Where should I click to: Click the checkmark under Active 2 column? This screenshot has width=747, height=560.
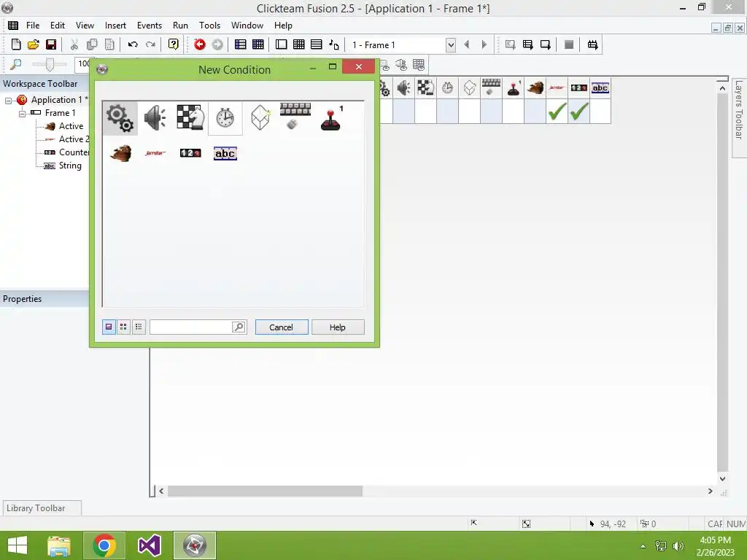pos(557,112)
